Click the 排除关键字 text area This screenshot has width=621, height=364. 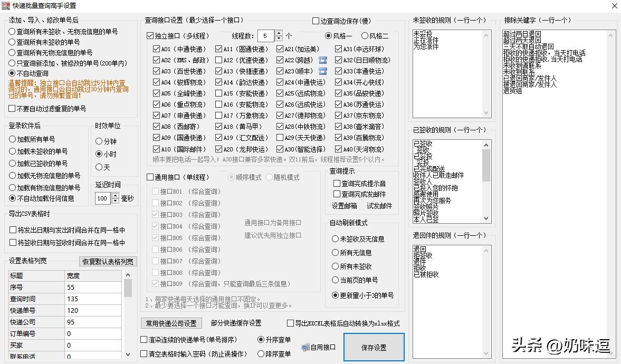[x=559, y=194]
